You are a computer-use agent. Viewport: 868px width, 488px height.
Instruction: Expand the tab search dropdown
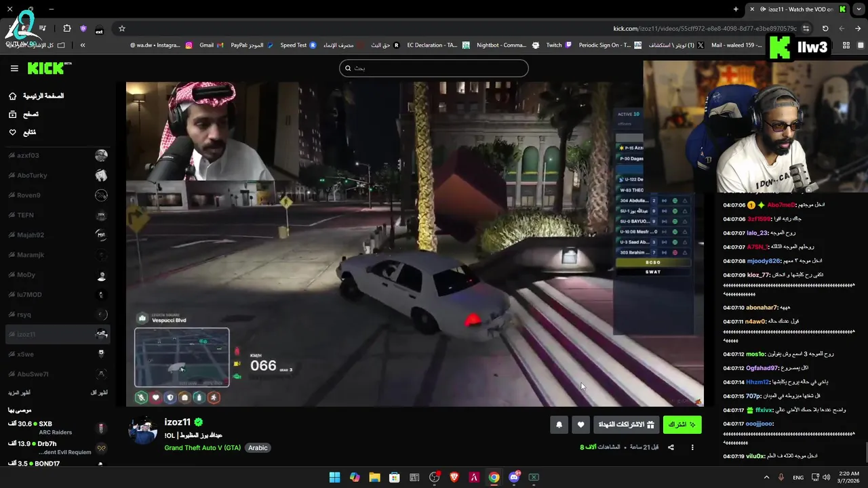tap(859, 9)
